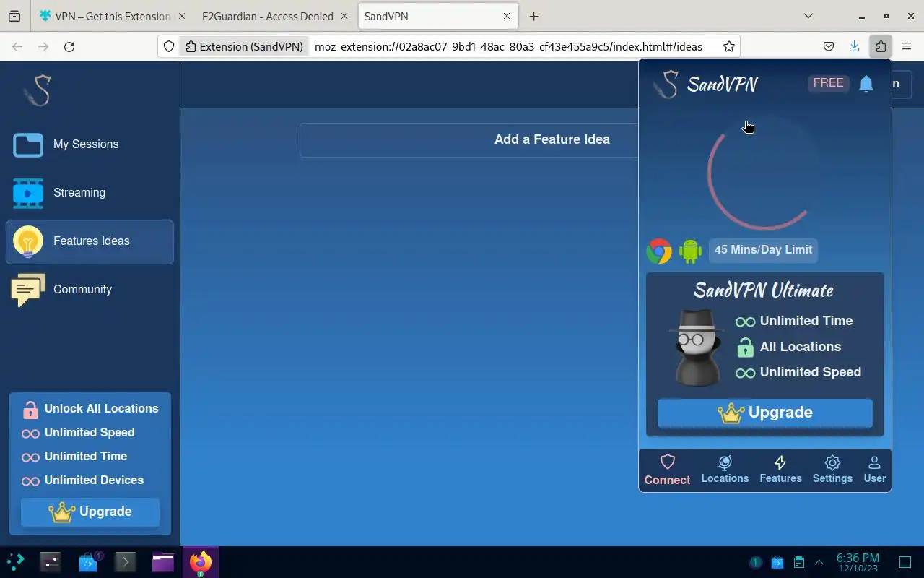Image resolution: width=924 pixels, height=578 pixels.
Task: Open My Sessions in sidebar
Action: tap(90, 144)
